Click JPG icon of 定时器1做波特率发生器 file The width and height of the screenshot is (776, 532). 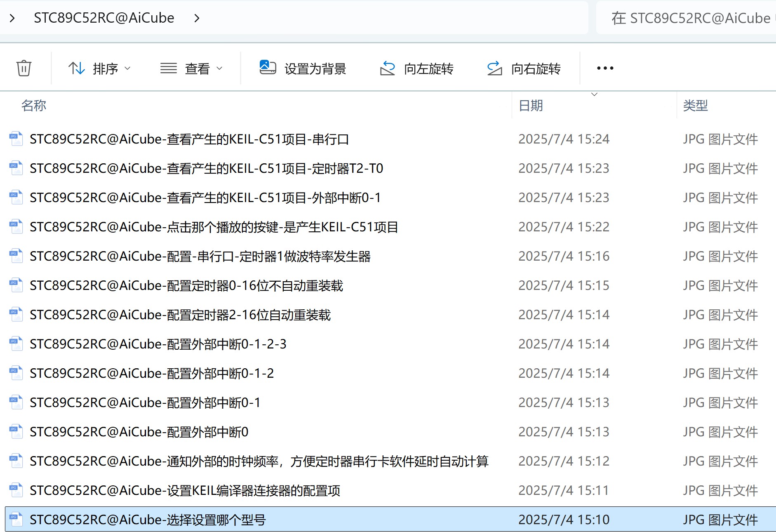point(16,256)
